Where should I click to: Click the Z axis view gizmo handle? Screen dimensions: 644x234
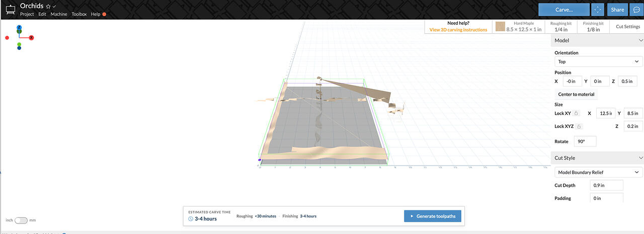19,28
